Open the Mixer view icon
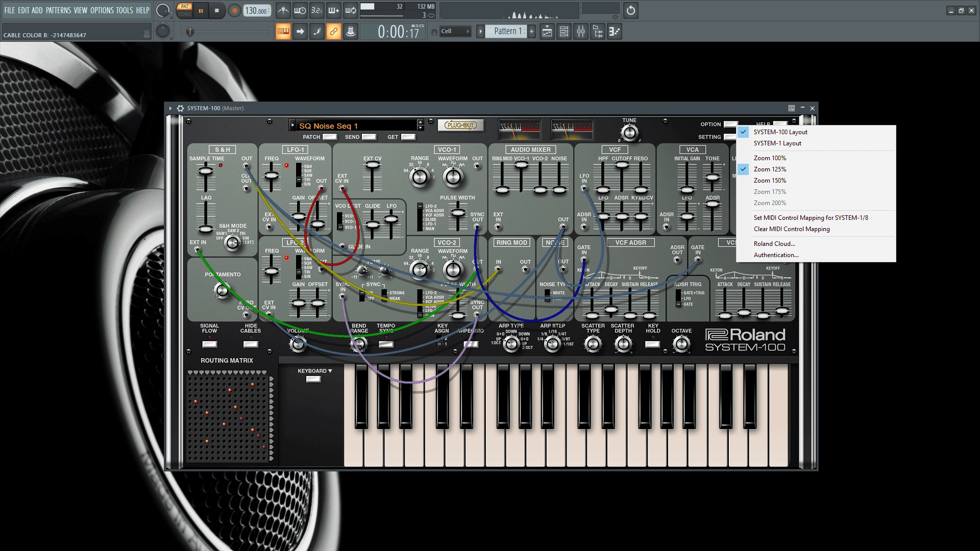 [x=581, y=32]
